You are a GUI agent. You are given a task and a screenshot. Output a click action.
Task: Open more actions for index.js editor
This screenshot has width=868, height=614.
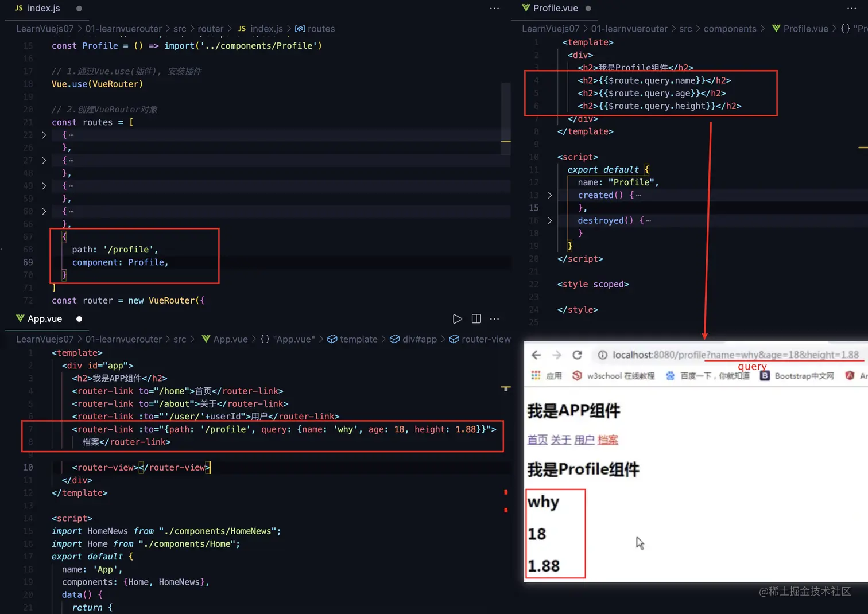click(x=494, y=9)
